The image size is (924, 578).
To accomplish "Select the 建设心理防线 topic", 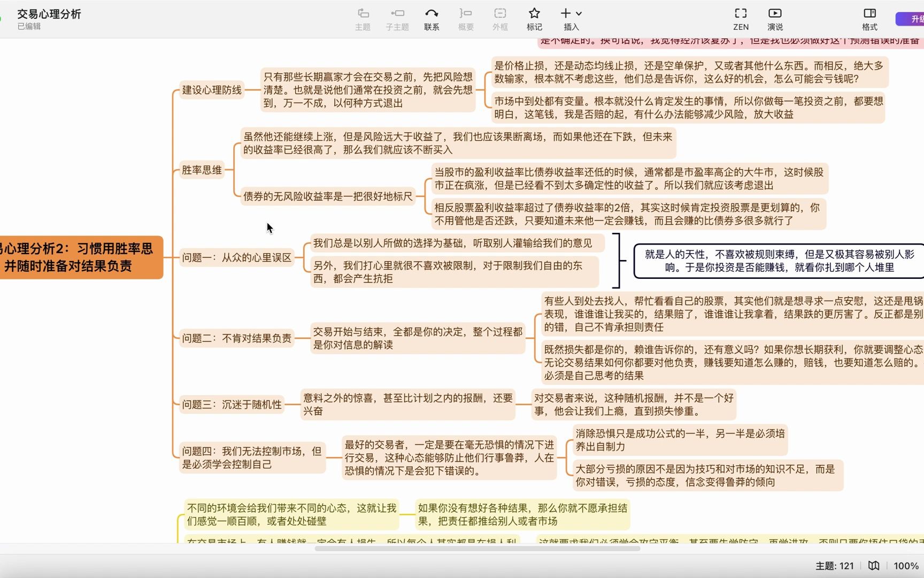I will pos(212,90).
